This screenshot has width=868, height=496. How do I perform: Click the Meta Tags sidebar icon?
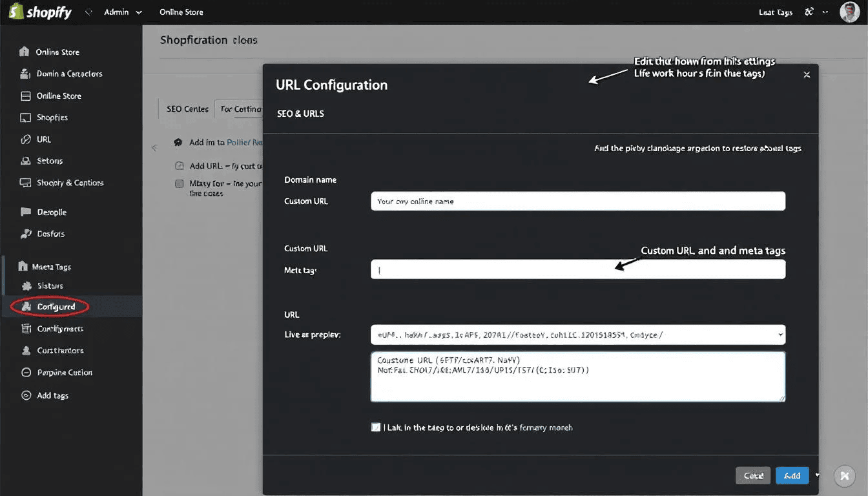(23, 266)
